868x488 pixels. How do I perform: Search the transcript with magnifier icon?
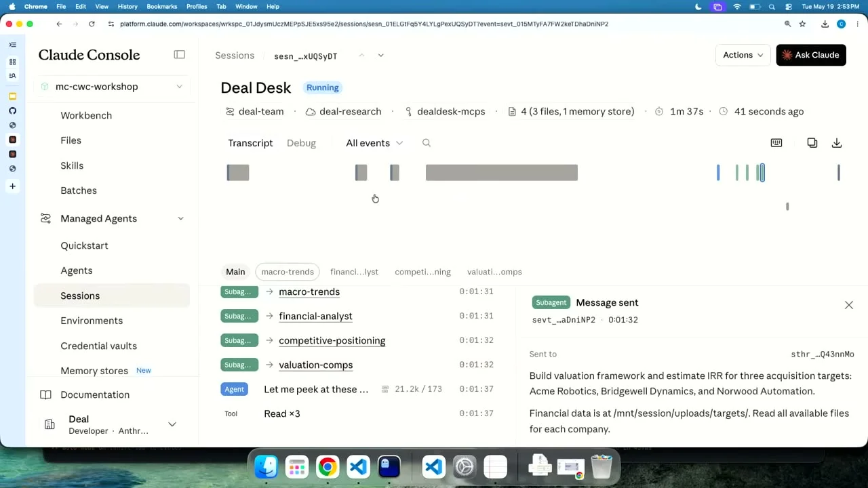click(427, 143)
